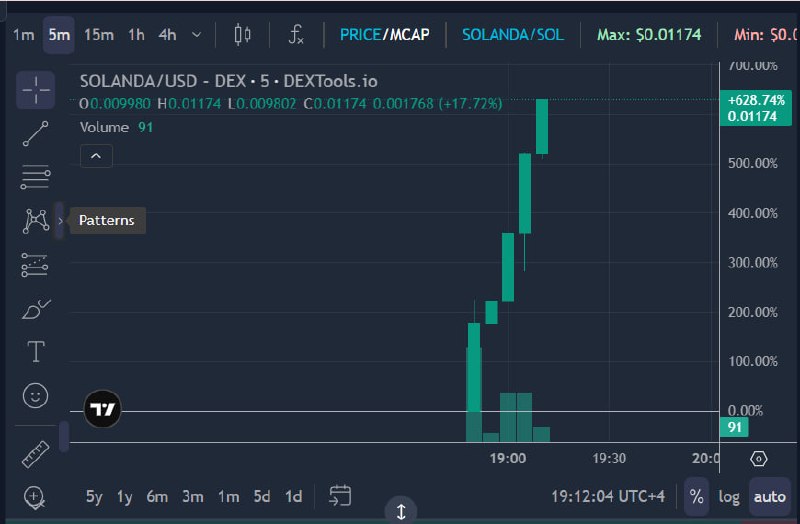Image resolution: width=800 pixels, height=524 pixels.
Task: Select the 5d date range
Action: click(262, 496)
